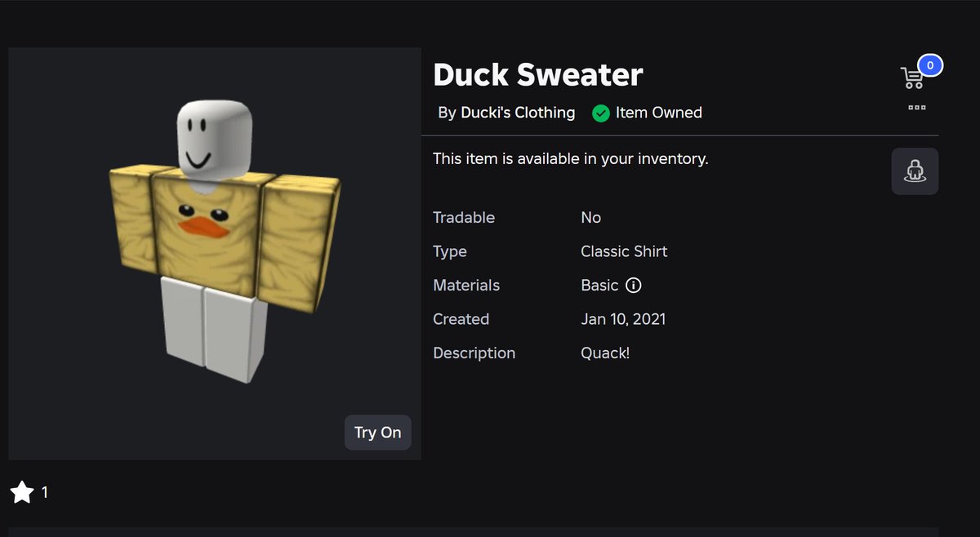Click the Basic materials value
This screenshot has width=980, height=537.
[x=599, y=286]
